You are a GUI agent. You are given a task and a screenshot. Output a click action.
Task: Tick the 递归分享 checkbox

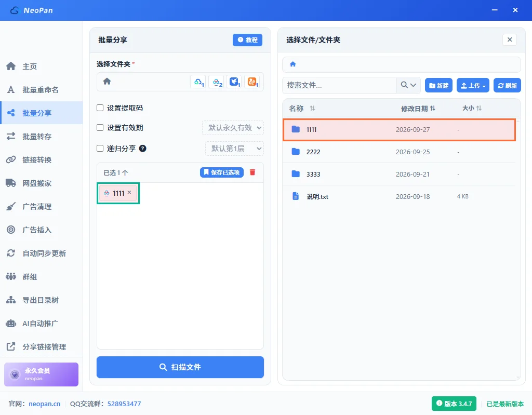(x=100, y=148)
